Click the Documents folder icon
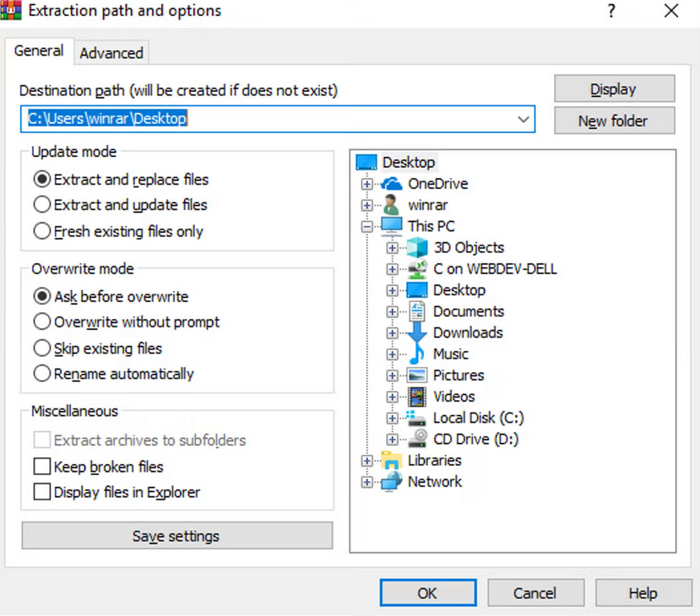 click(417, 311)
